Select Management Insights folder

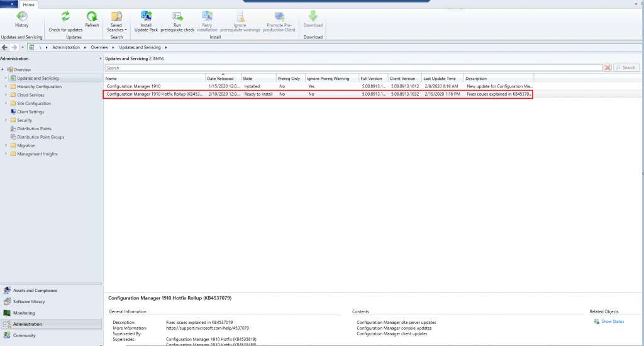click(37, 154)
